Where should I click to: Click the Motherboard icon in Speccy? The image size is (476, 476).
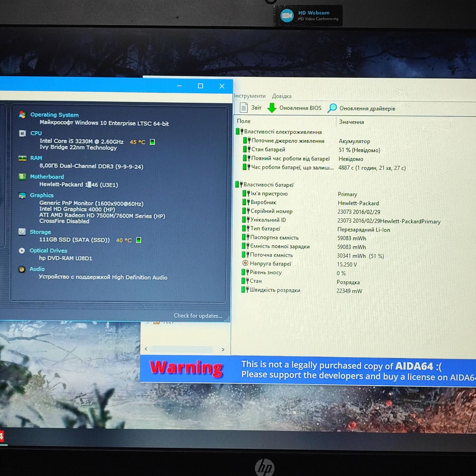coord(22,177)
